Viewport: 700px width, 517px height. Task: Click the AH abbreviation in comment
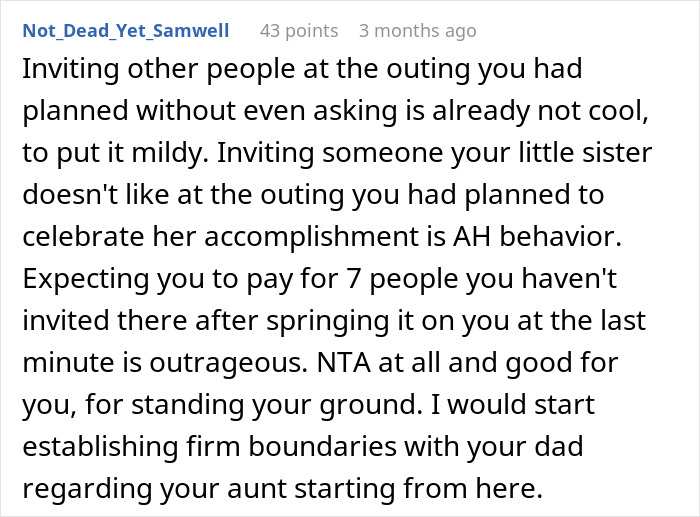(x=472, y=236)
